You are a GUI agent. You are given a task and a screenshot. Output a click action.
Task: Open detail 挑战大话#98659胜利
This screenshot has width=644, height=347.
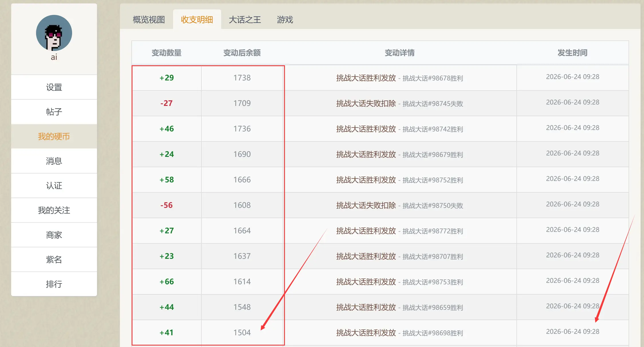tap(433, 307)
